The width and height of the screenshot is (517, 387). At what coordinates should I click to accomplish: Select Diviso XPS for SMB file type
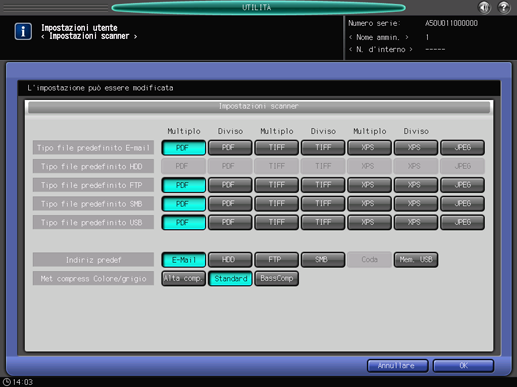pos(416,204)
